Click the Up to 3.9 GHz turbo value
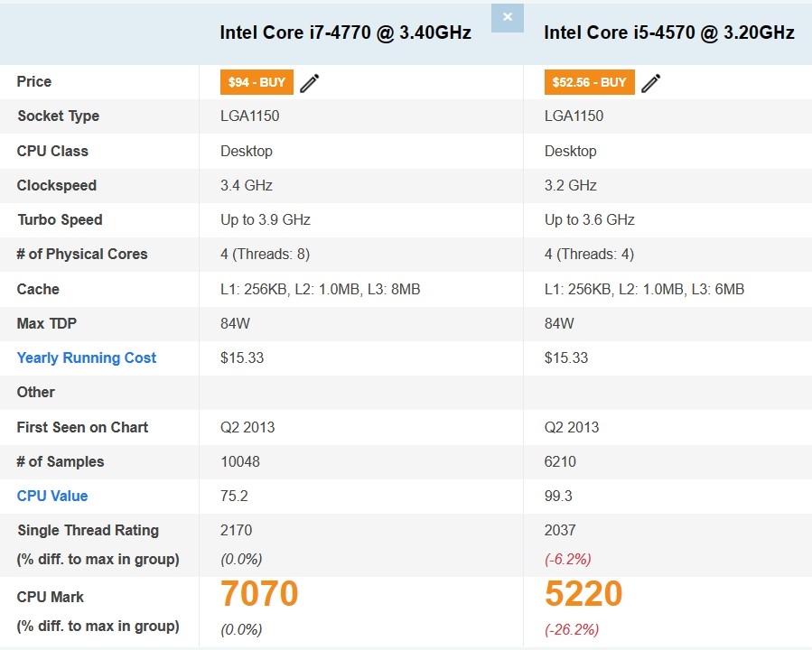The image size is (812, 650). click(266, 220)
